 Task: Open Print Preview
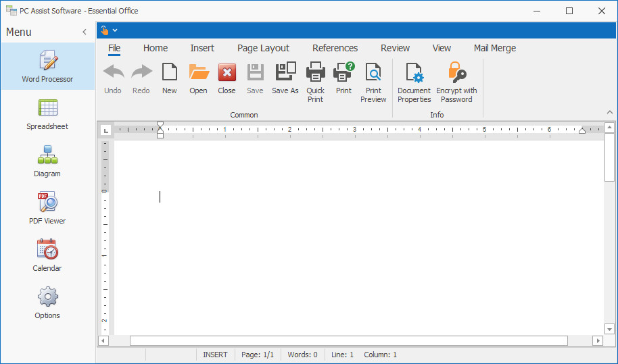coord(373,82)
